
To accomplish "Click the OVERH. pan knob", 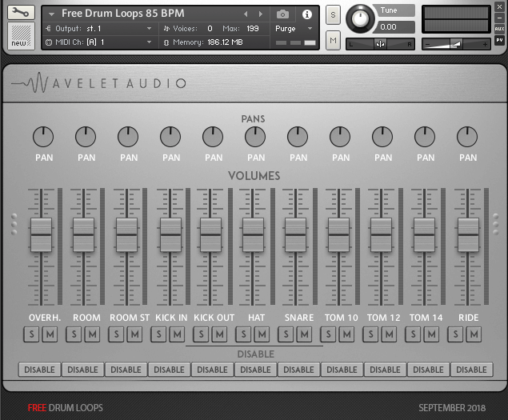I will [x=43, y=137].
